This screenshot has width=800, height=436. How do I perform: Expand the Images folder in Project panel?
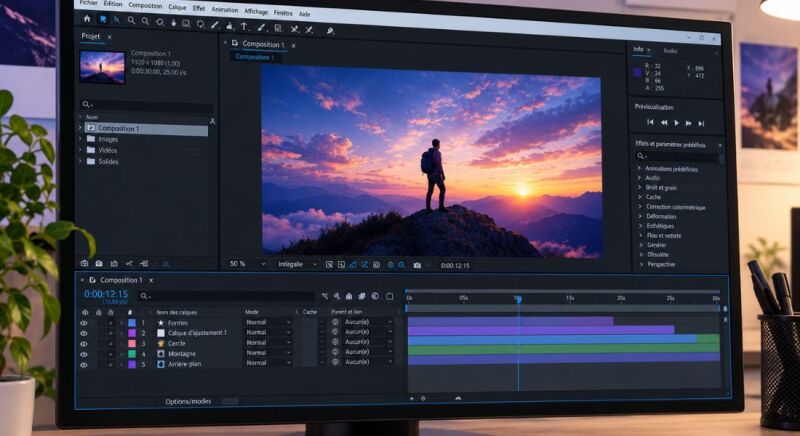(x=80, y=139)
